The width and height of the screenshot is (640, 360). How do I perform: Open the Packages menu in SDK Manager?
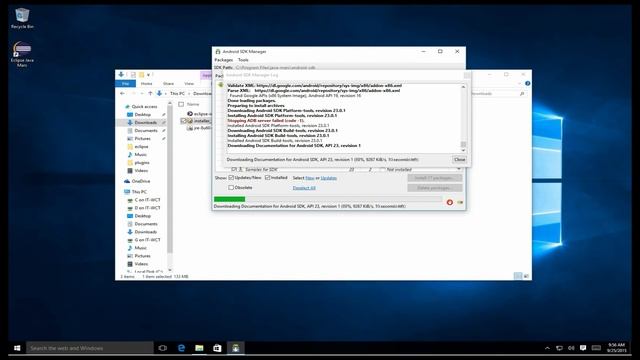(224, 60)
